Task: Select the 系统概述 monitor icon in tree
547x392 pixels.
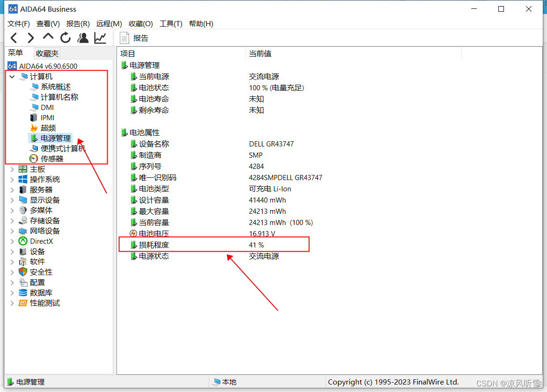Action: pos(34,87)
